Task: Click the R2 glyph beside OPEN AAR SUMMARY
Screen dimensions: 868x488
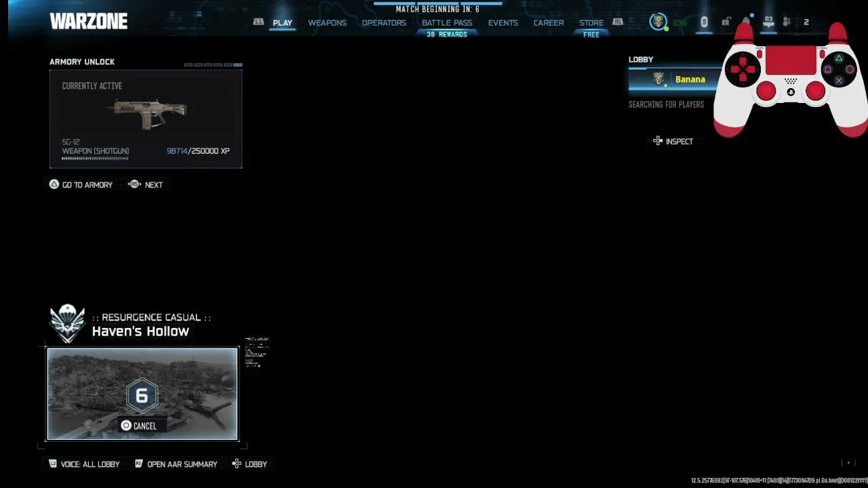Action: point(139,464)
